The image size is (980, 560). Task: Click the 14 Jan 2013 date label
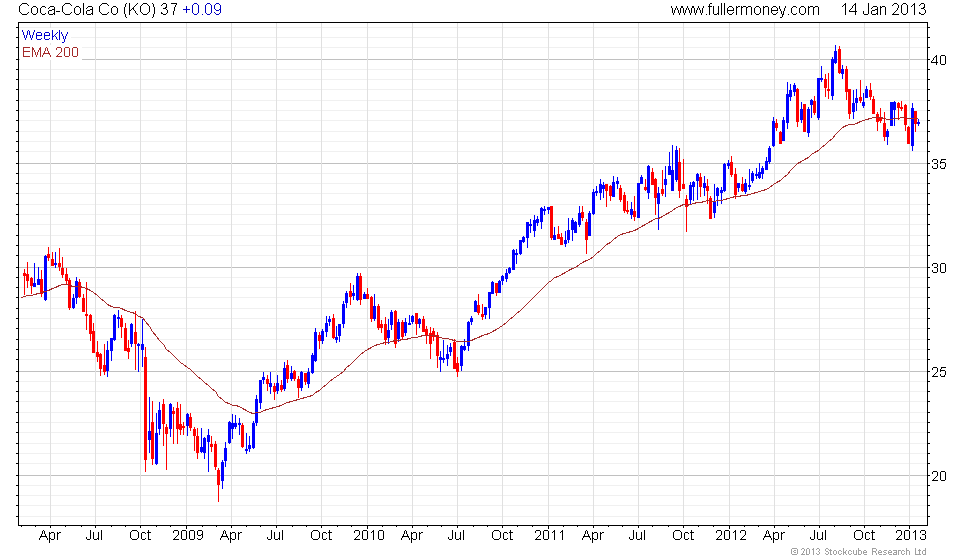pyautogui.click(x=883, y=9)
